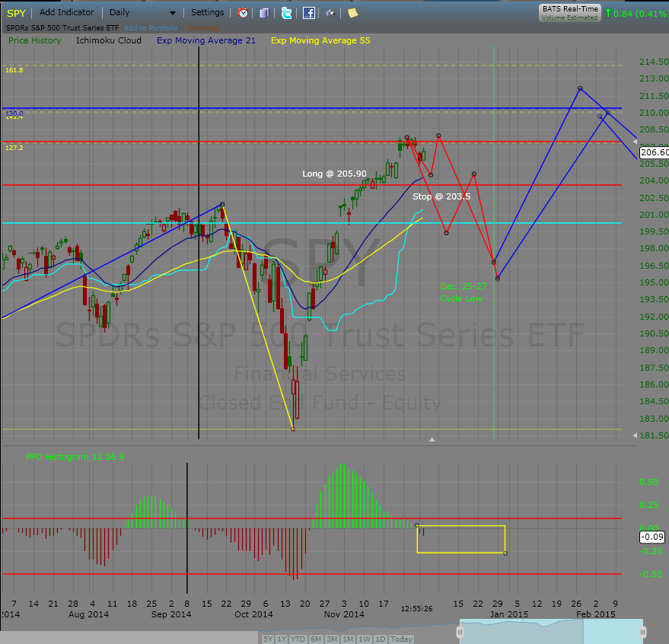This screenshot has height=644, width=669.
Task: Click the small triangle pane resize marker
Action: (x=432, y=439)
